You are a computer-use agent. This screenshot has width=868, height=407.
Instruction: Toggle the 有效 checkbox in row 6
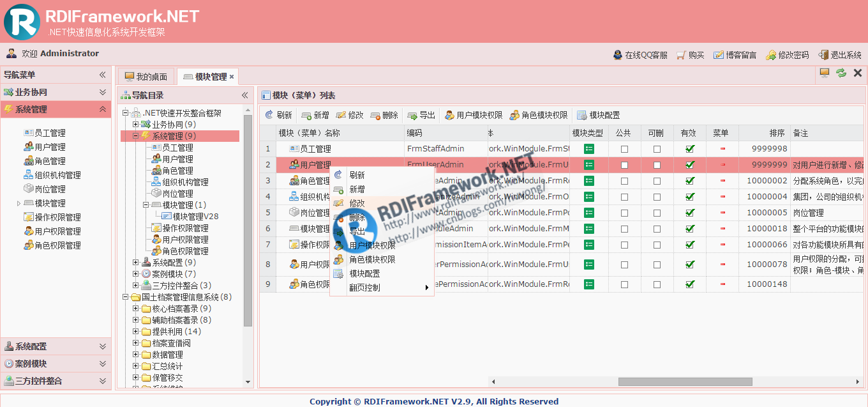coord(689,229)
